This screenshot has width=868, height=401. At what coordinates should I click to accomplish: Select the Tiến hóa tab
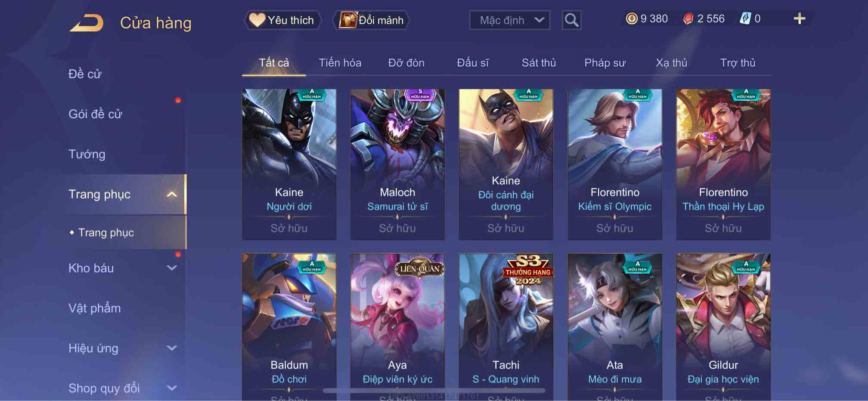tap(340, 63)
